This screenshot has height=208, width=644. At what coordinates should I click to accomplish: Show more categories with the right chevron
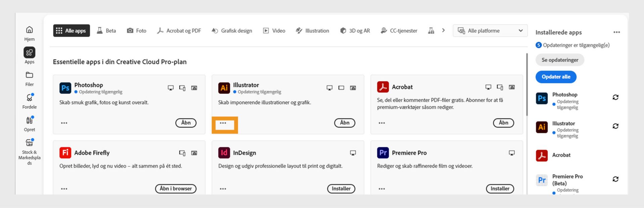point(443,30)
